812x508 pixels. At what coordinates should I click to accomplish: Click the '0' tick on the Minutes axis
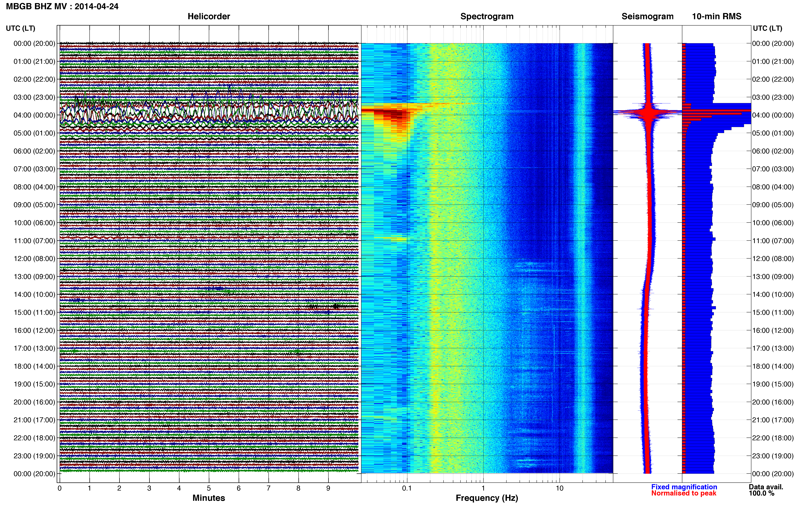click(x=60, y=488)
